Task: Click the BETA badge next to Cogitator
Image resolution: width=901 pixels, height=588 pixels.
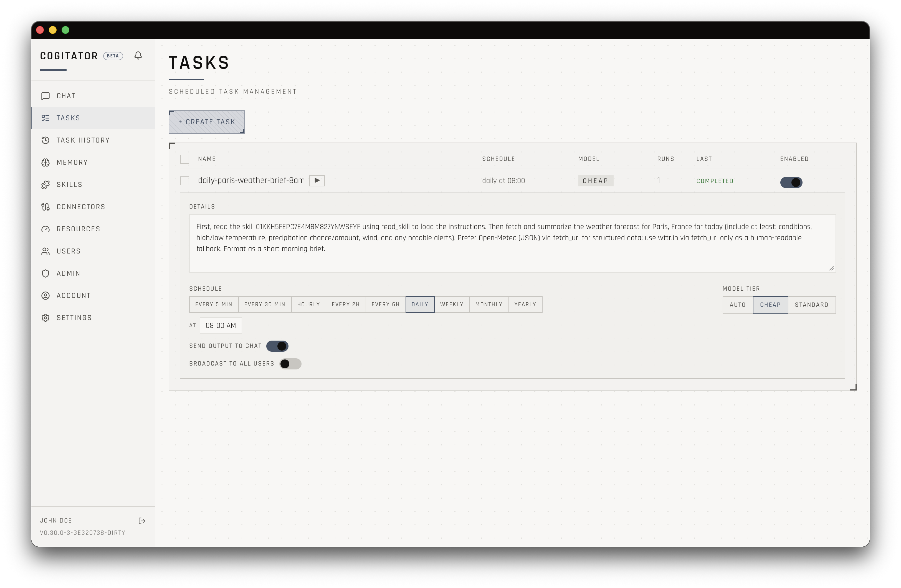Action: (113, 56)
